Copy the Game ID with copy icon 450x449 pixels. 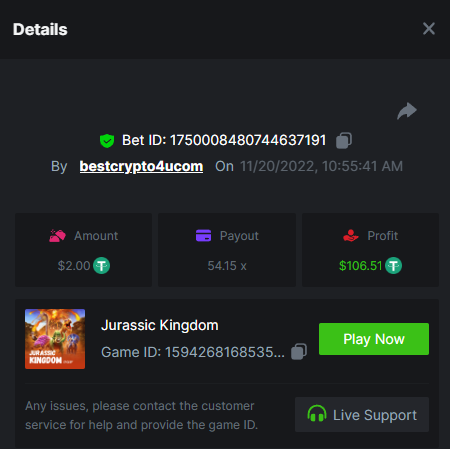point(299,352)
